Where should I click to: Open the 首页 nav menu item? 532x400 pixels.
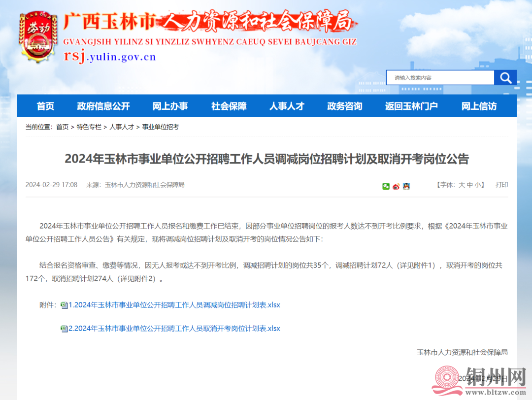[45, 106]
